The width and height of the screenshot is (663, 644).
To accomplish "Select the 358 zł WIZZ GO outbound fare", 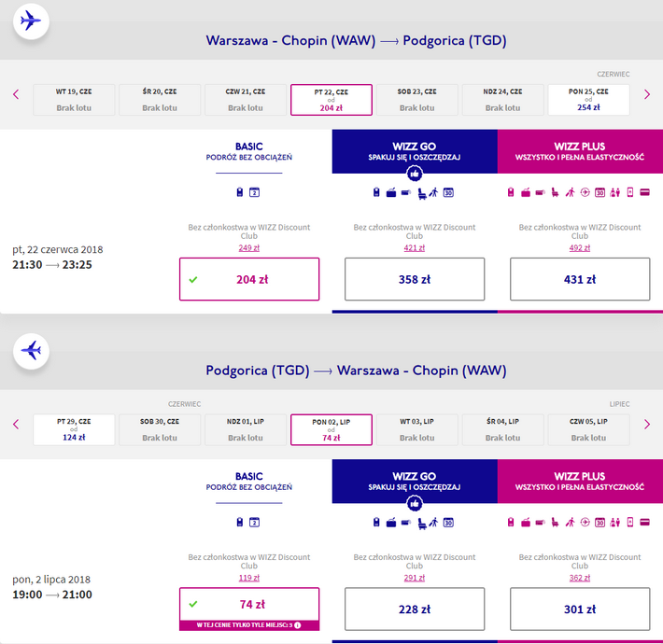I will (x=415, y=279).
